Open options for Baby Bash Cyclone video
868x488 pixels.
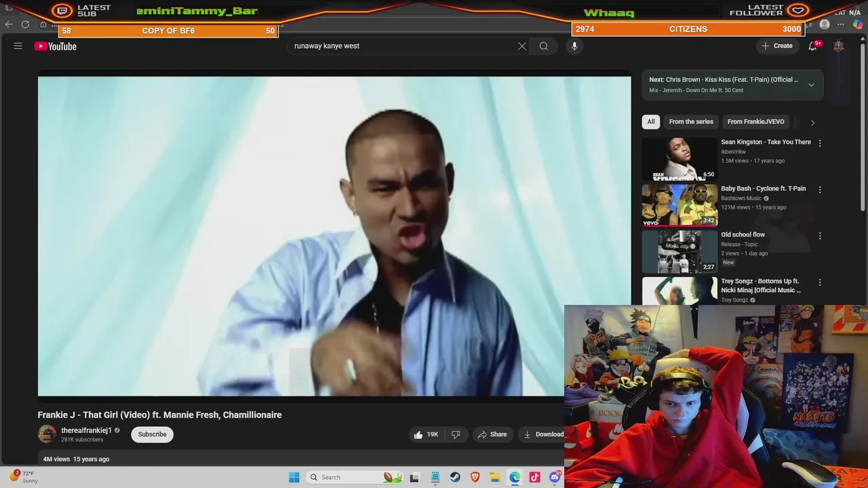(820, 190)
